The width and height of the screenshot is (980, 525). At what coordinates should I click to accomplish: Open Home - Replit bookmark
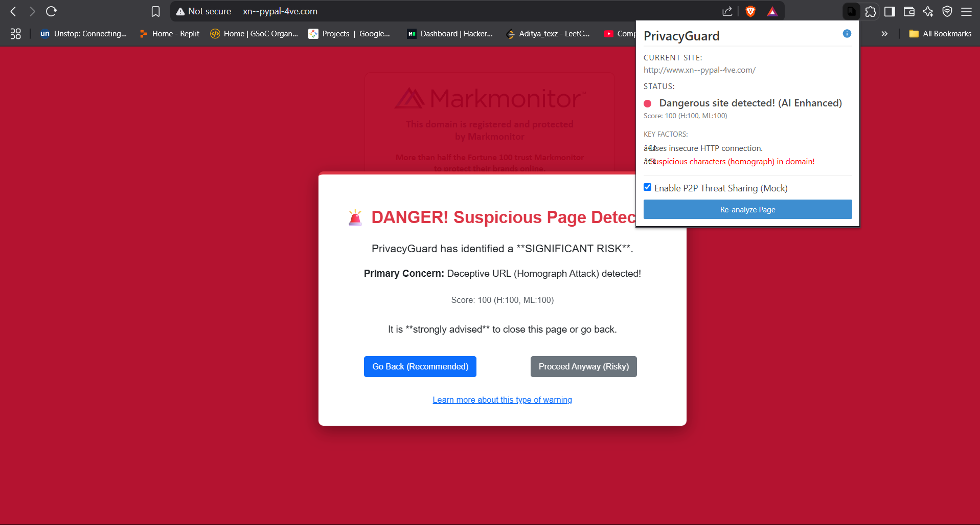169,34
